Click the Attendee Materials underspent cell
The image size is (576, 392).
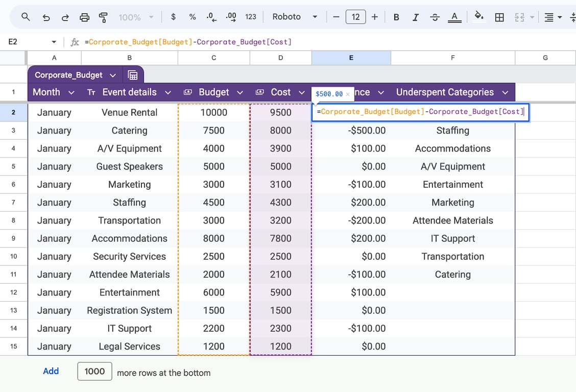[452, 220]
